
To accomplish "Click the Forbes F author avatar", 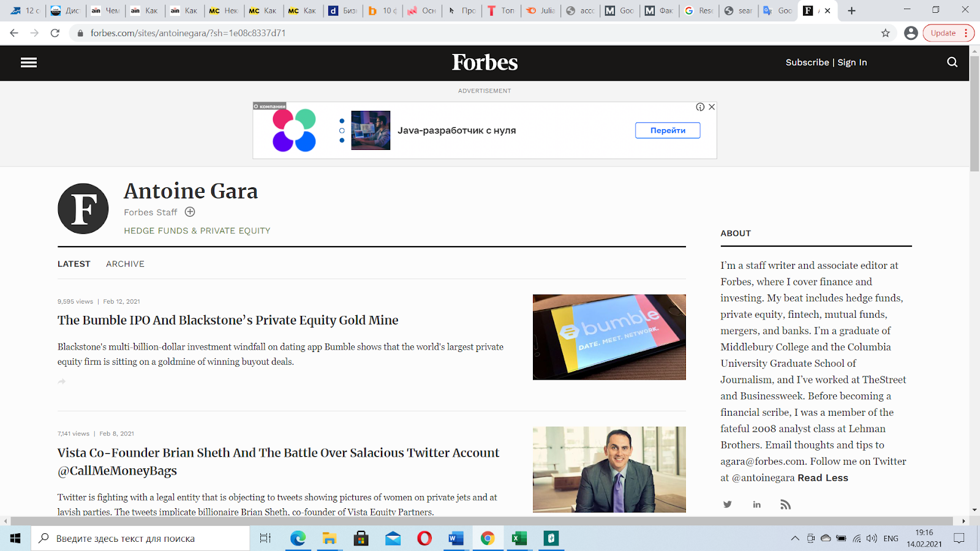I will coord(83,209).
